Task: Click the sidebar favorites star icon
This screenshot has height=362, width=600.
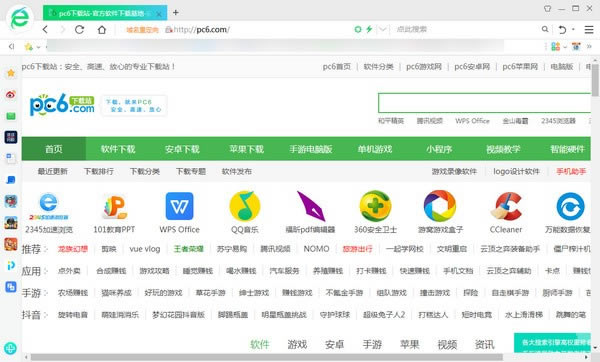Action: pyautogui.click(x=11, y=73)
